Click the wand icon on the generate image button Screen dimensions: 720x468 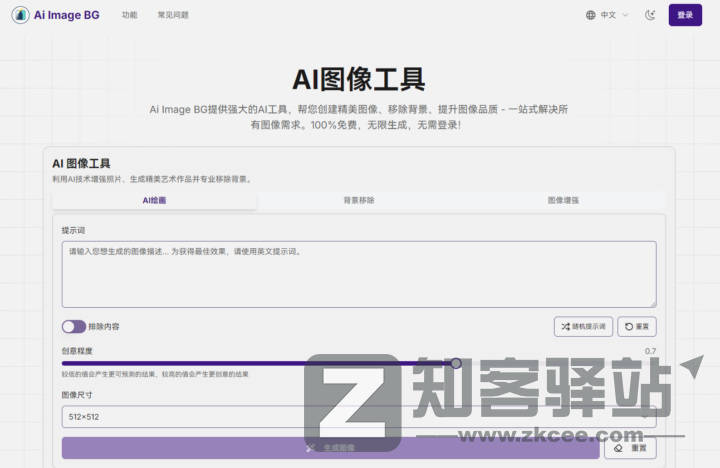coord(310,448)
